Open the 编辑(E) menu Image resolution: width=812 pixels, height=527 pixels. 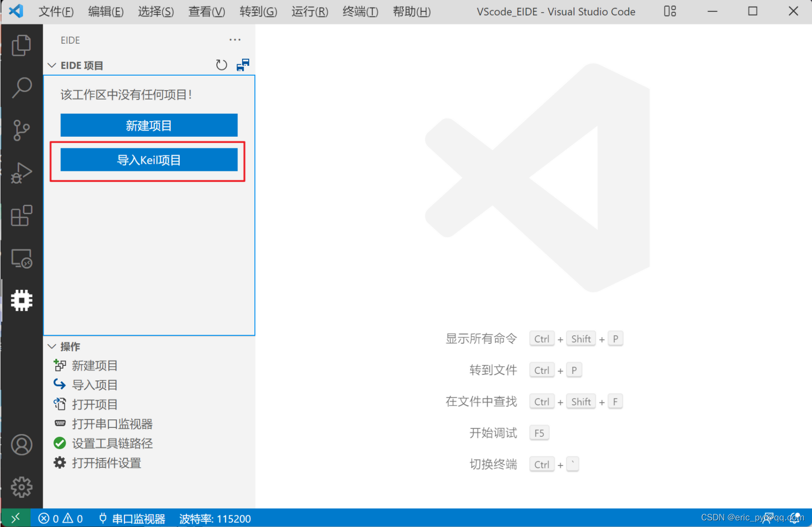pos(106,12)
